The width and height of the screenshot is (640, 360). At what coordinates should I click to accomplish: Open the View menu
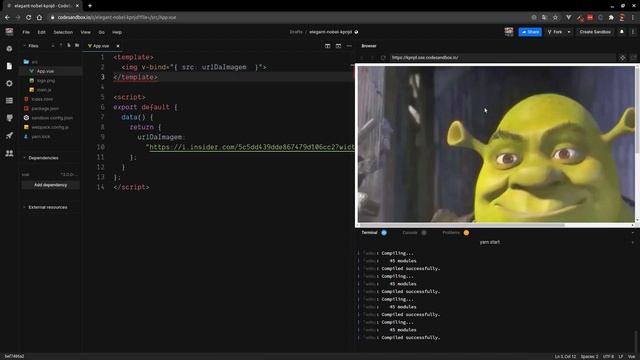point(85,32)
